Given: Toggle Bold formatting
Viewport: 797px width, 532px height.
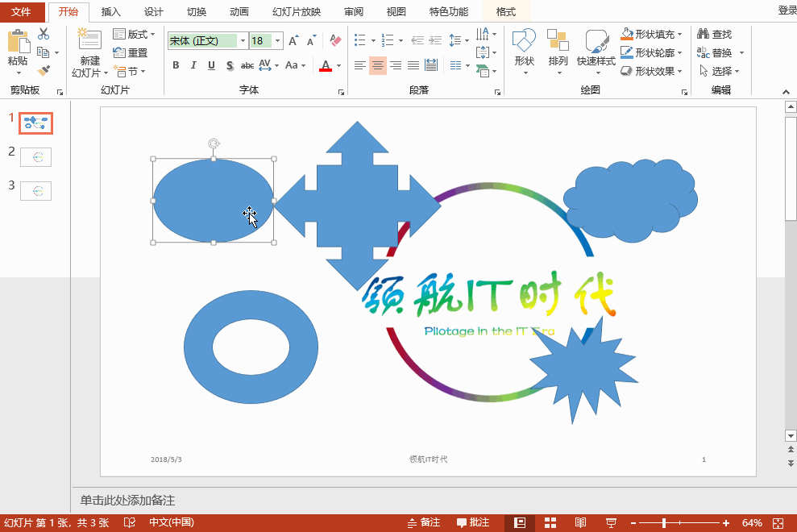Looking at the screenshot, I should coord(176,65).
